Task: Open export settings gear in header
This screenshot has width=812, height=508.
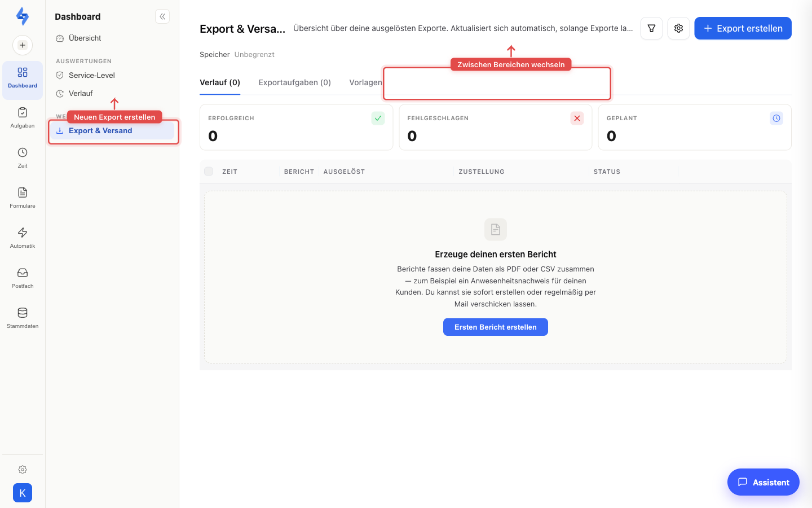Action: (678, 28)
